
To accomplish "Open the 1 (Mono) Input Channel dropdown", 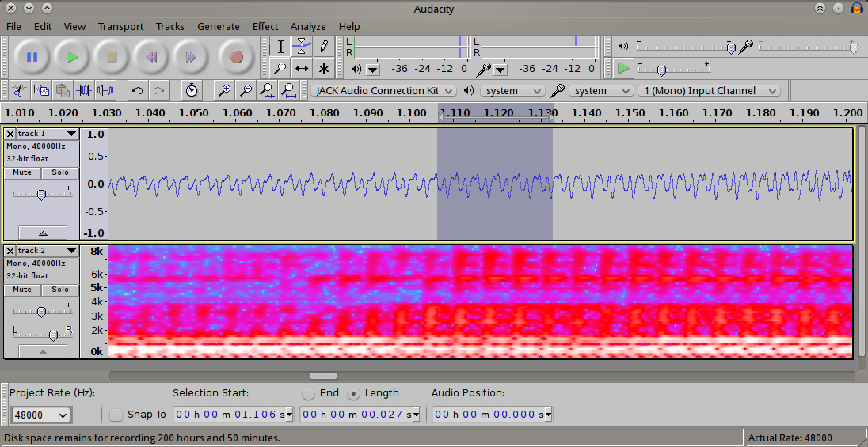I will (x=709, y=91).
